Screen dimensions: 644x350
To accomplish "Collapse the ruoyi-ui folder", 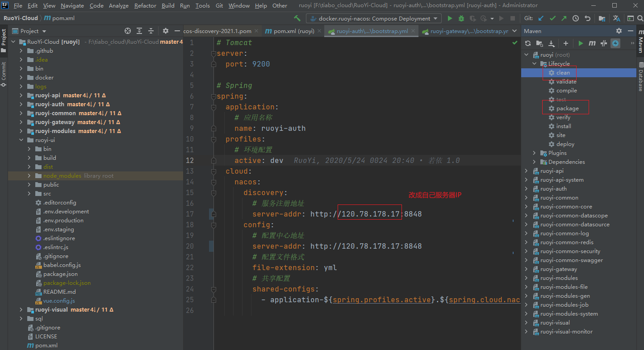I will (21, 140).
